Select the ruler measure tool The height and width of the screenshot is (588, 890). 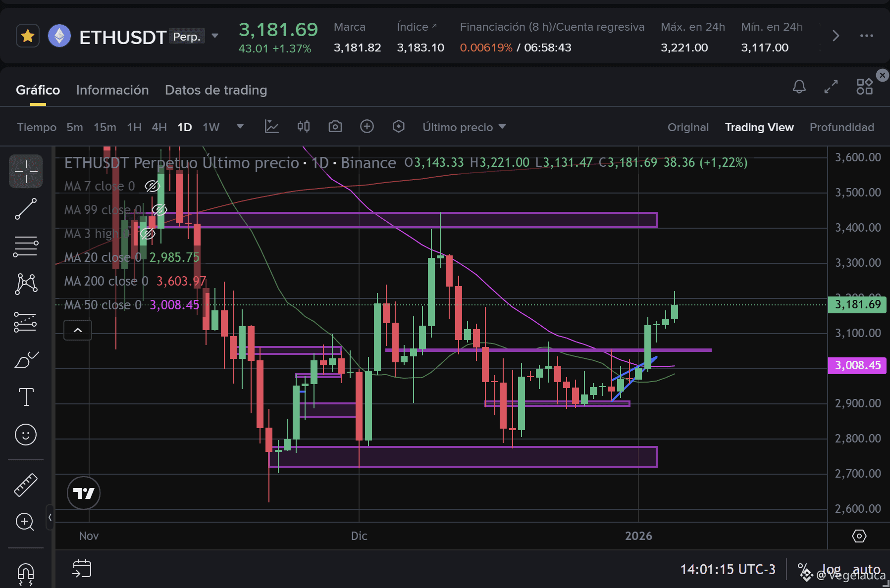click(26, 485)
